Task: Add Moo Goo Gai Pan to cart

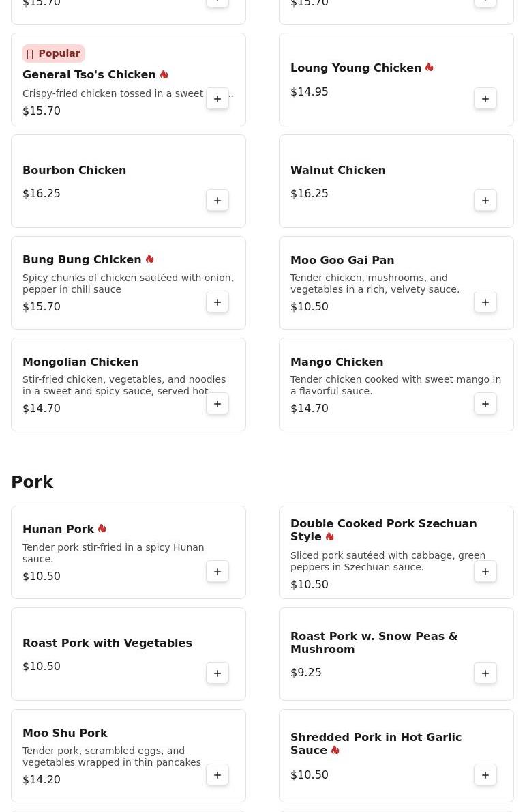Action: [x=485, y=302]
